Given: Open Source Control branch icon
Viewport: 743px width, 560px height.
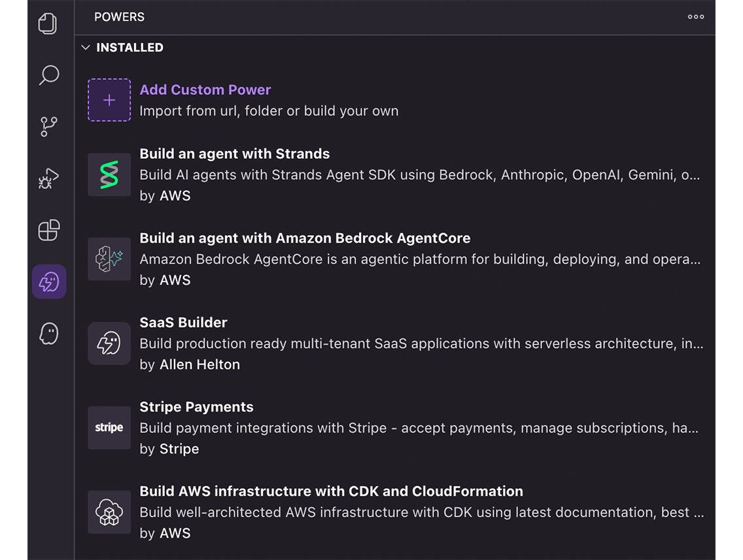Looking at the screenshot, I should coord(48,126).
